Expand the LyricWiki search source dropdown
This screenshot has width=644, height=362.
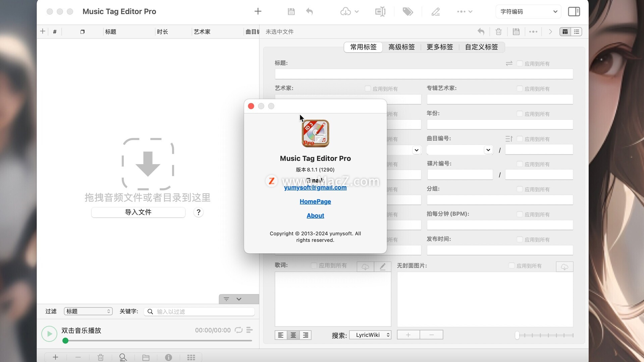[370, 335]
